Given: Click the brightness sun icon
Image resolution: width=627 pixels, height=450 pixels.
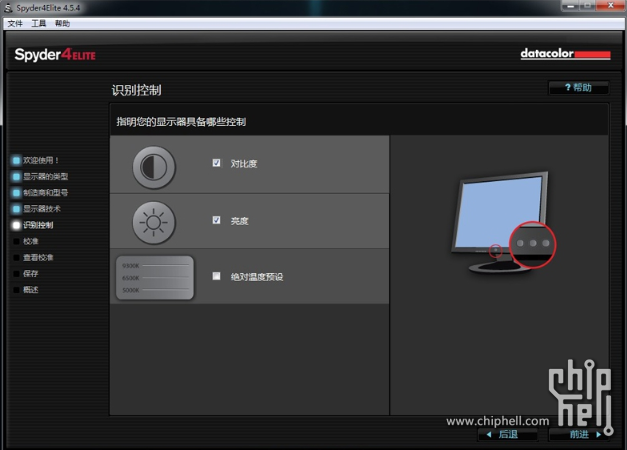Looking at the screenshot, I should 154,222.
